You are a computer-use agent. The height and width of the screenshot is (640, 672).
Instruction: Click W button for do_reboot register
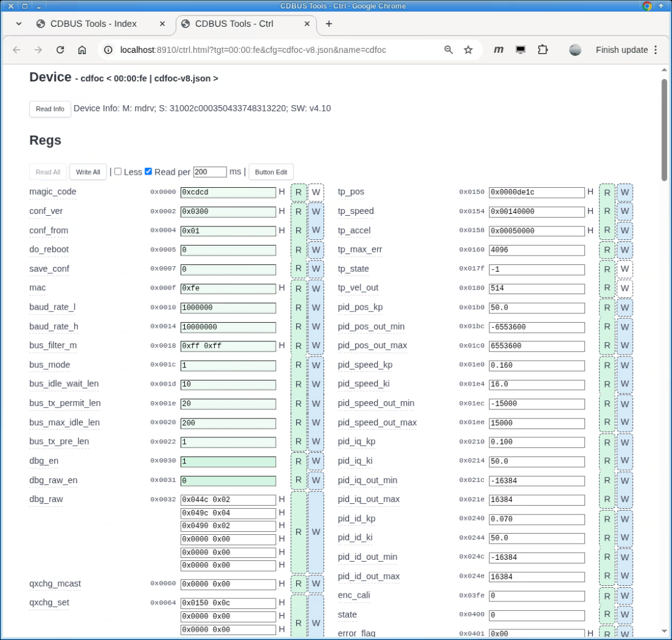pos(316,250)
